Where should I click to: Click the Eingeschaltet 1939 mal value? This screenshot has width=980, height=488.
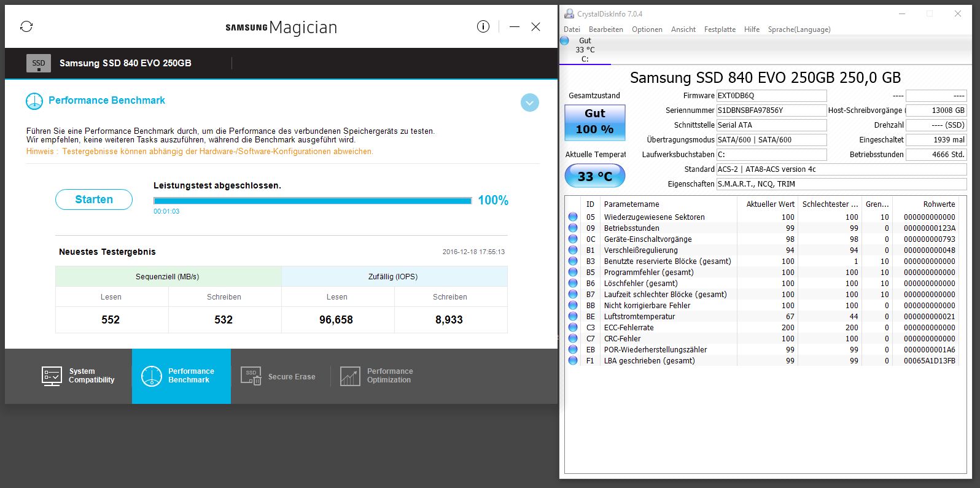(x=936, y=140)
